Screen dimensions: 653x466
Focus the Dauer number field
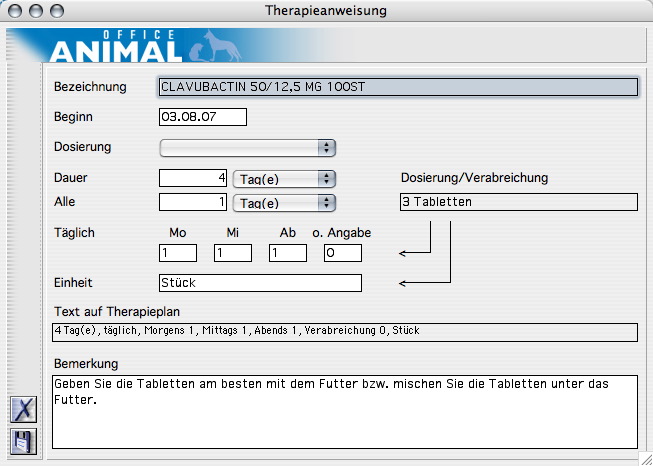click(194, 178)
